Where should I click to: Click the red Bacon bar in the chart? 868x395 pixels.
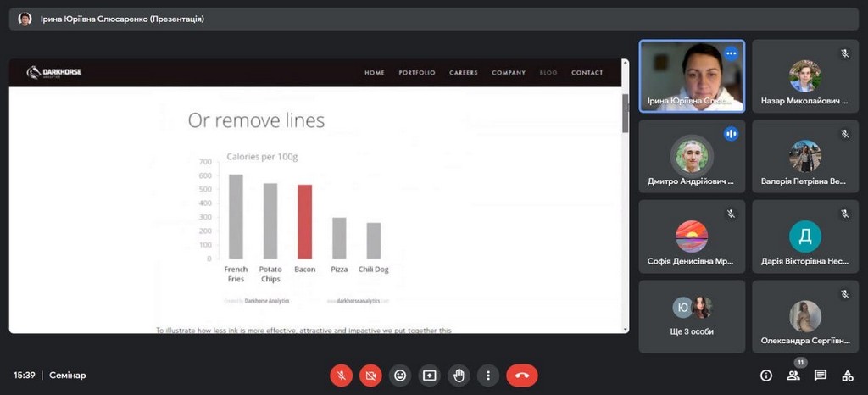click(304, 221)
